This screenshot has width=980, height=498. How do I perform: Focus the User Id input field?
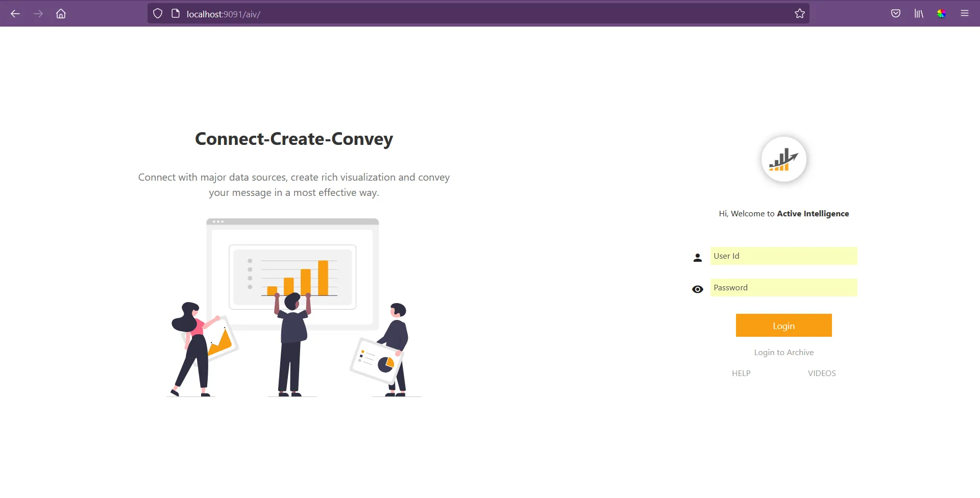coord(783,256)
